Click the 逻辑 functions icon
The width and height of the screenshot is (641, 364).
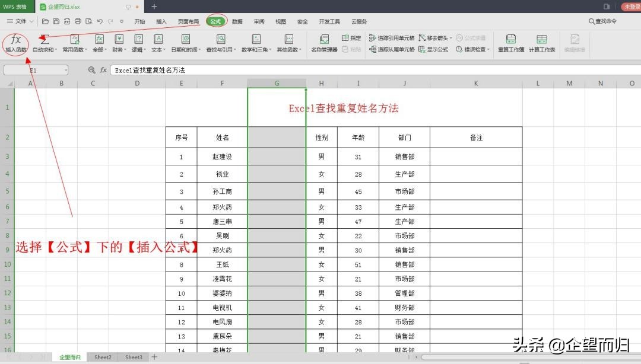[138, 40]
